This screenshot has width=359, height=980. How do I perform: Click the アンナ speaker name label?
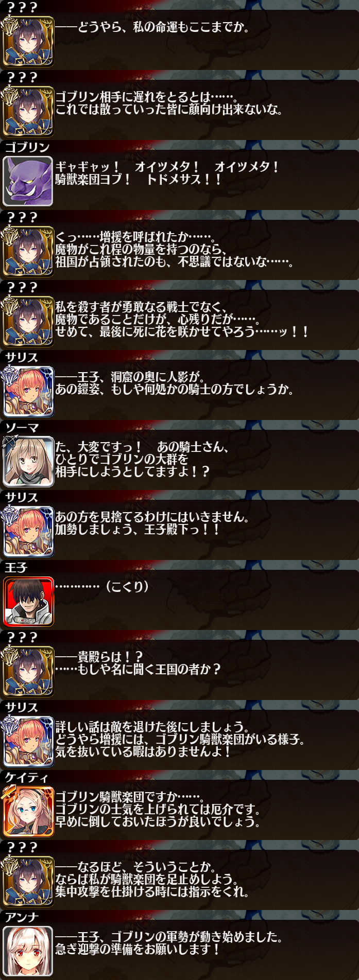point(22,917)
